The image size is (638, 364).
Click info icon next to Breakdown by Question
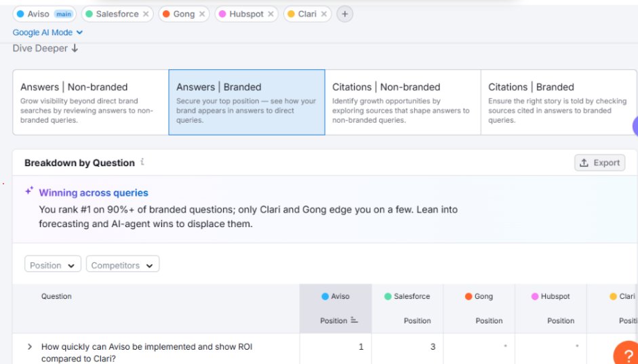click(142, 162)
